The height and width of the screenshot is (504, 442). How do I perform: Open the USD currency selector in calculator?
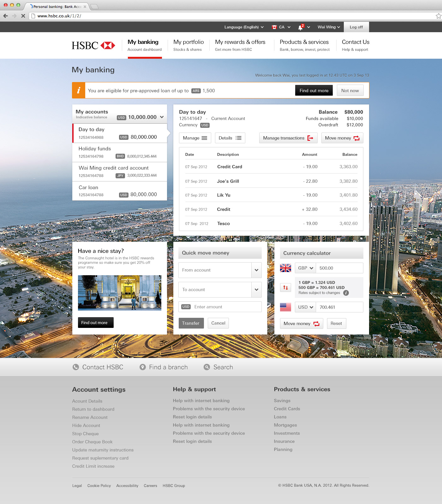[x=305, y=307]
